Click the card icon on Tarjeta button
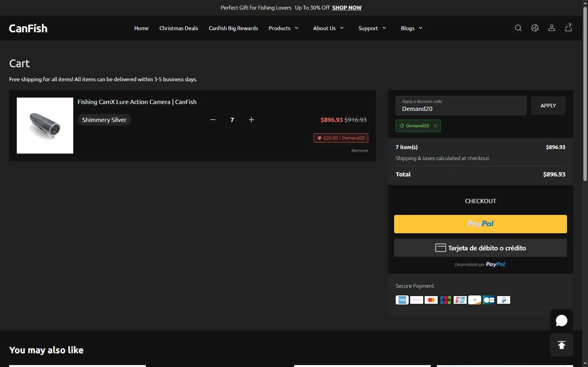588x367 pixels. (440, 248)
